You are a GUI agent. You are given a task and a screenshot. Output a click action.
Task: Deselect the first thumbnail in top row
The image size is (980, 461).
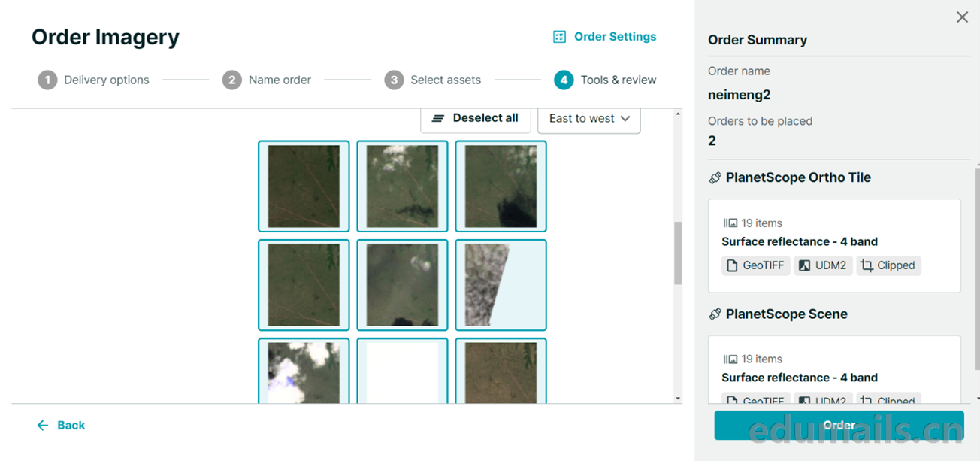304,186
